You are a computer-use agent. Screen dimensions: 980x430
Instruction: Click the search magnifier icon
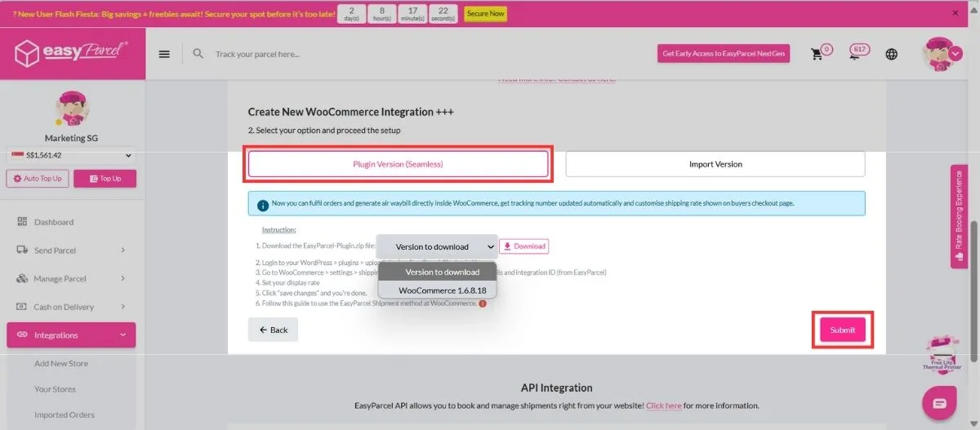point(198,54)
